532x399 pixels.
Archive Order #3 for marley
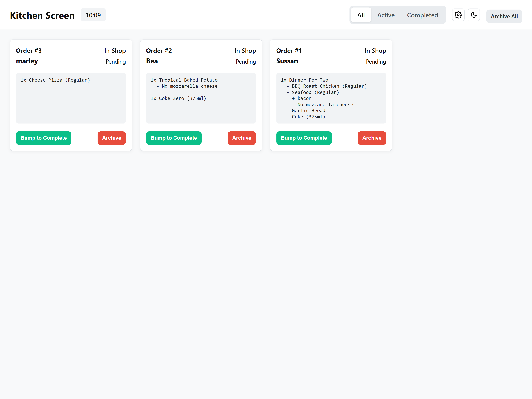[x=111, y=138]
